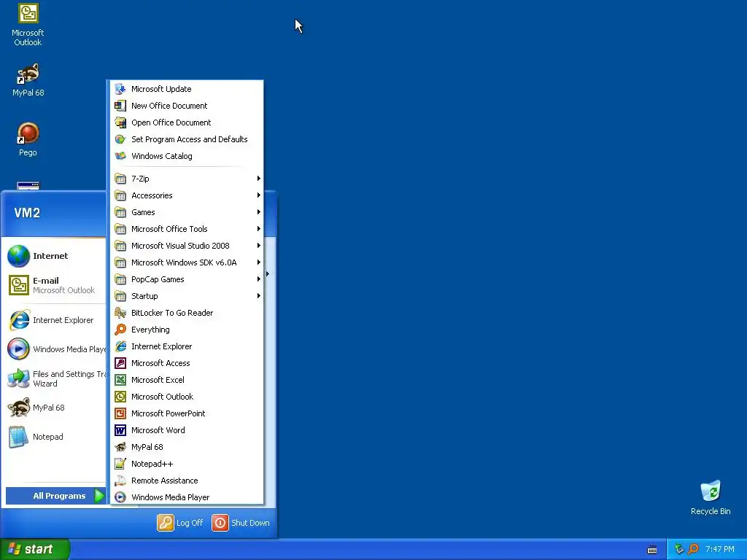
Task: Launch Notepad++
Action: point(186,463)
